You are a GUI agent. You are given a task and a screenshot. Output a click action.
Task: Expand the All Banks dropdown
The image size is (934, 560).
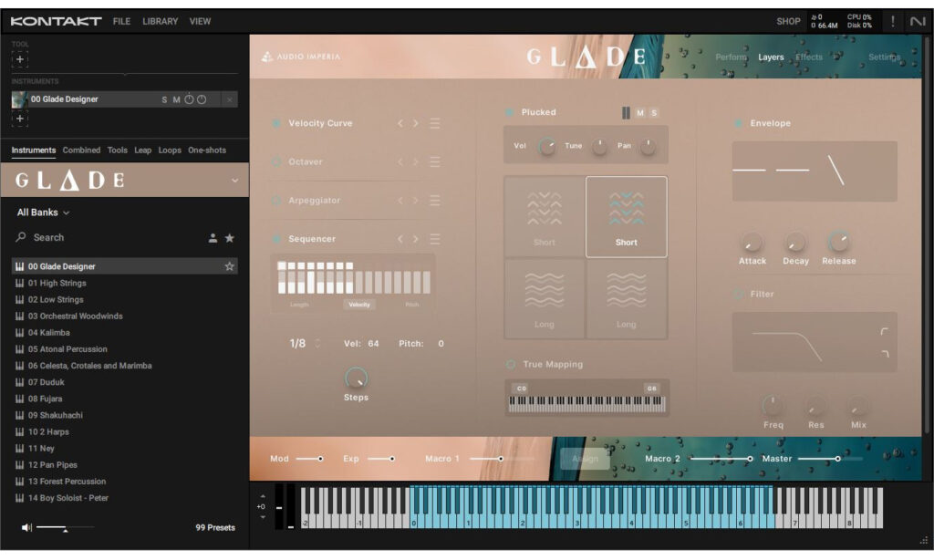43,213
